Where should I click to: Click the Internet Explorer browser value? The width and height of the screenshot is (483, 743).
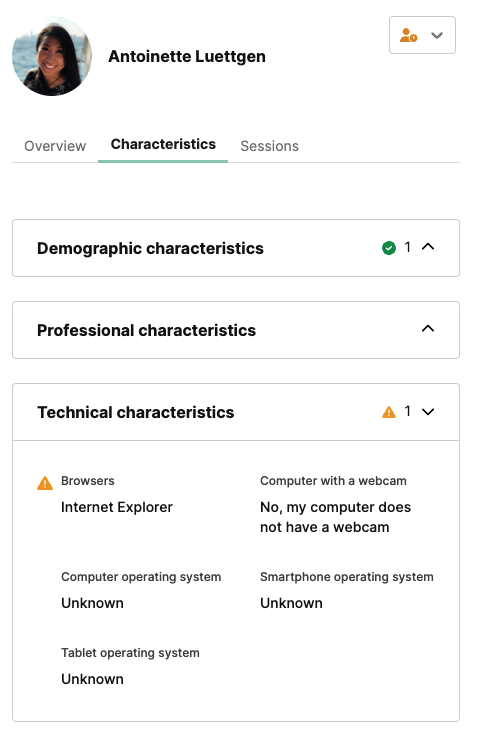click(x=117, y=507)
